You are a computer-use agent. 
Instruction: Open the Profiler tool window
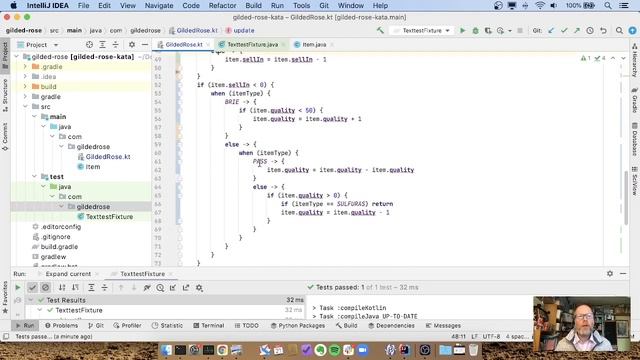127,326
